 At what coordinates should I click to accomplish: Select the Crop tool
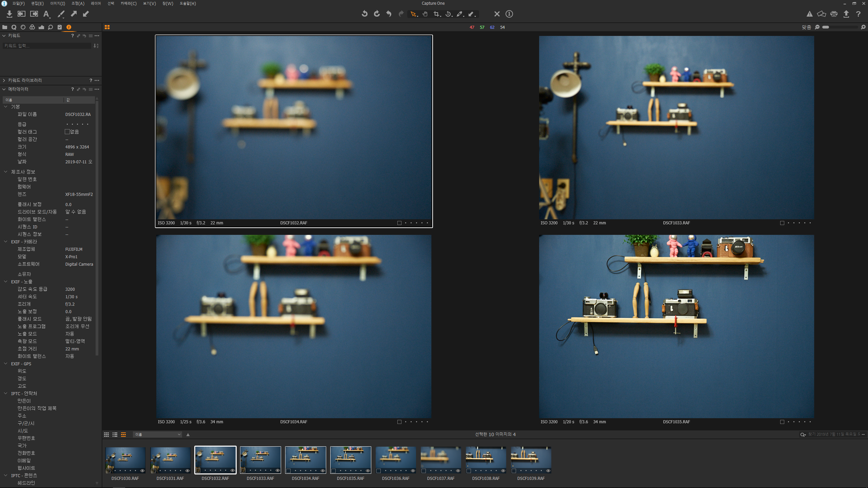[437, 14]
